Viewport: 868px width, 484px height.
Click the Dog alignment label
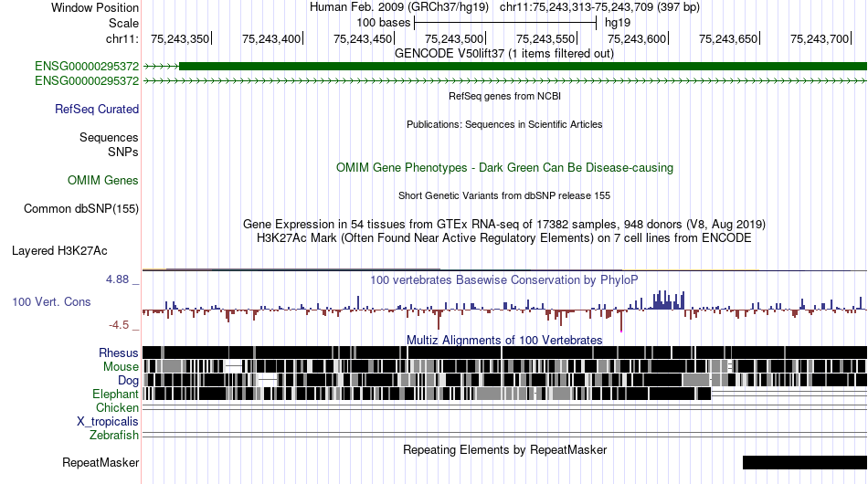pos(128,380)
